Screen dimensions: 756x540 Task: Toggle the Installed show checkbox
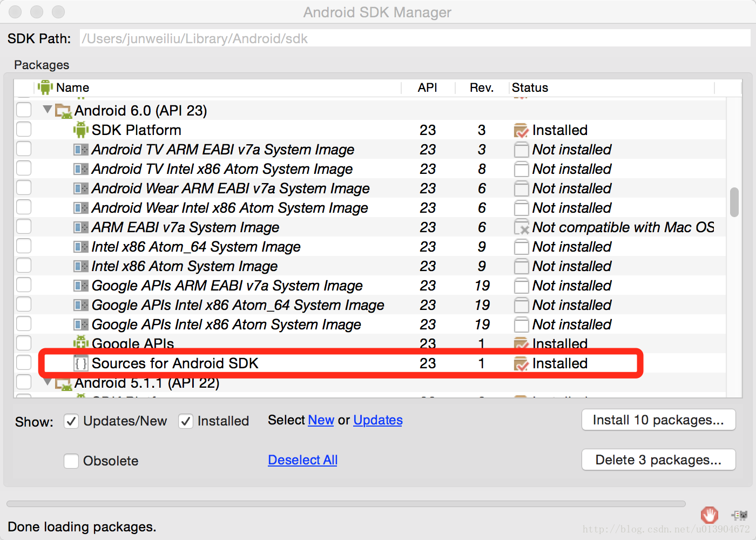pyautogui.click(x=186, y=421)
